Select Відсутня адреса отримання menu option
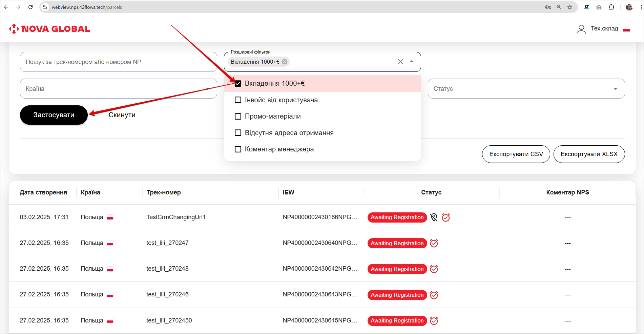 pyautogui.click(x=289, y=133)
